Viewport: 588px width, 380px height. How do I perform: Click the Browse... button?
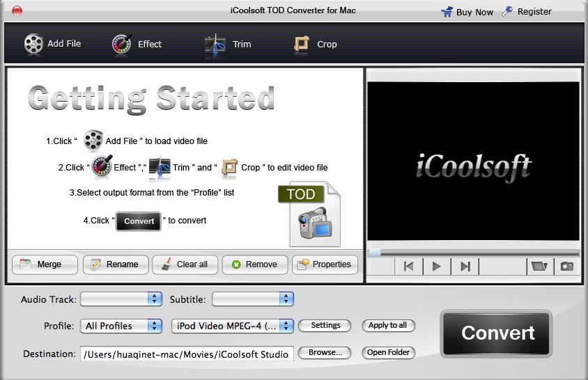click(x=325, y=353)
